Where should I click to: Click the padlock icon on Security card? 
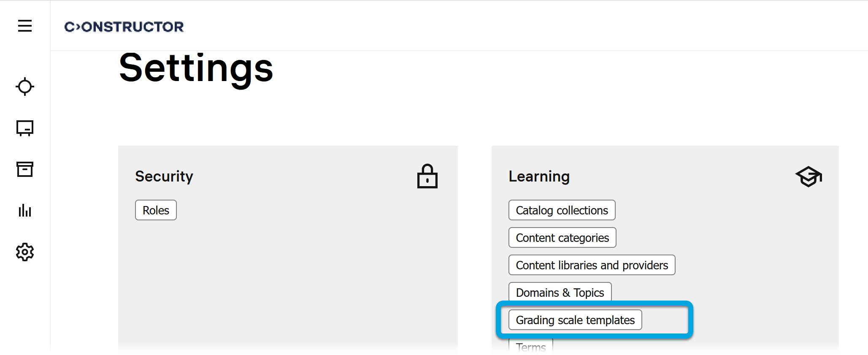click(x=427, y=176)
